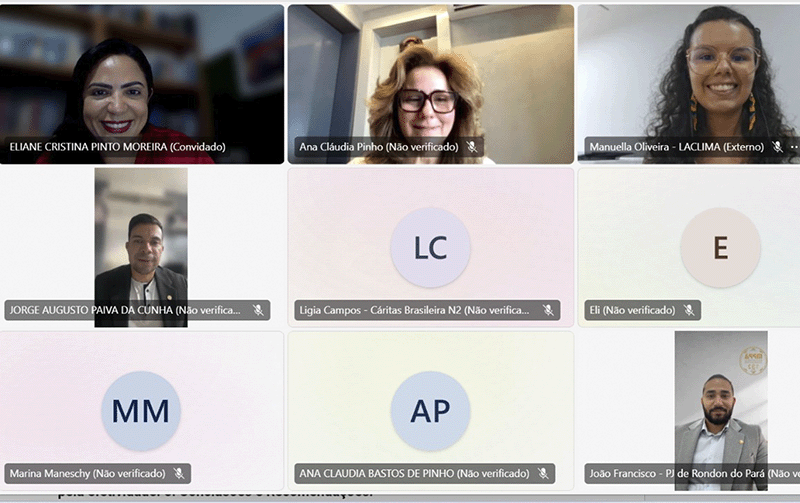Click muted mic icon for Ana Claudia Bastos
The image size is (800, 503).
543,473
